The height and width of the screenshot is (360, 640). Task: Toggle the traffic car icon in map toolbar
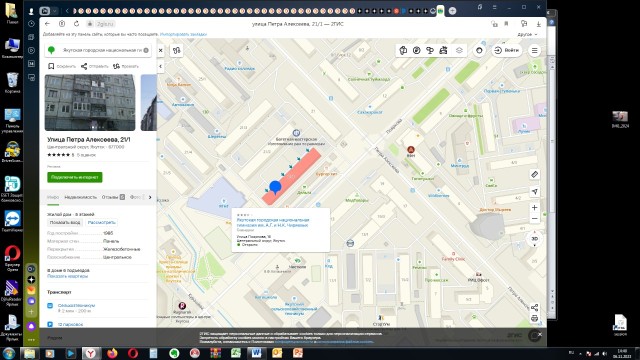(443, 50)
